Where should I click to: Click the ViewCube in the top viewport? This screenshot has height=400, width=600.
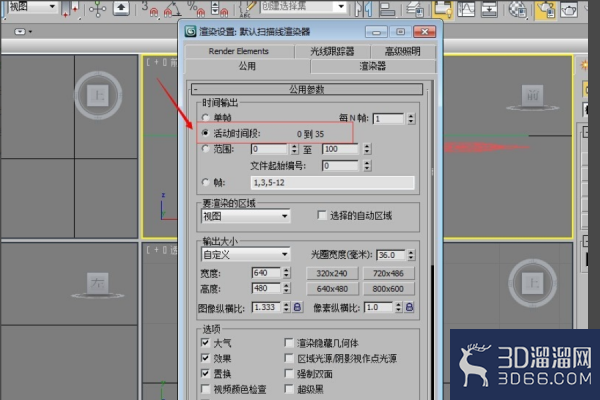click(98, 95)
